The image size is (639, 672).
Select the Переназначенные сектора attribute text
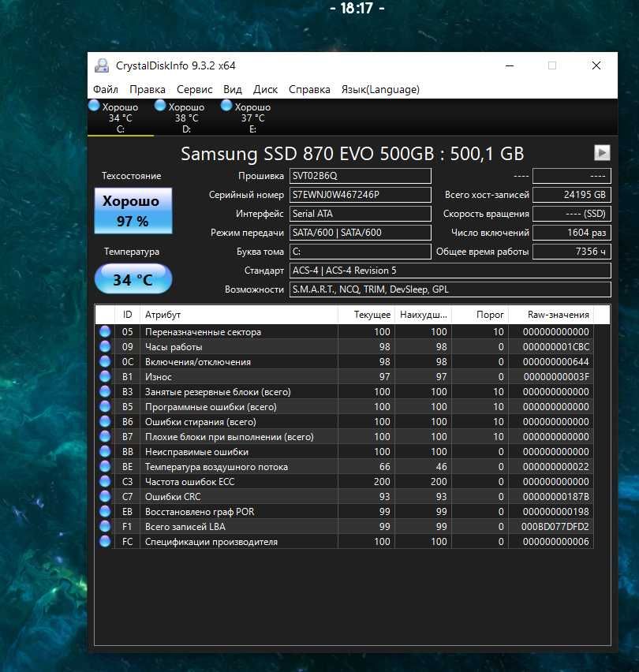click(x=203, y=332)
